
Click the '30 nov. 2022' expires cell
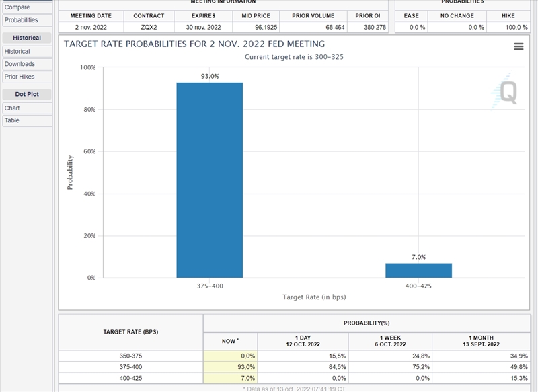tap(204, 27)
